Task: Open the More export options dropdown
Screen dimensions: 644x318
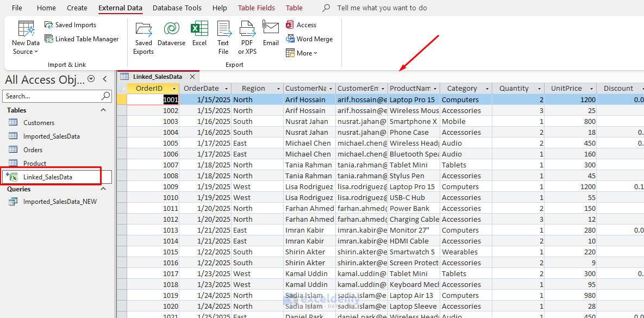Action: pyautogui.click(x=302, y=53)
